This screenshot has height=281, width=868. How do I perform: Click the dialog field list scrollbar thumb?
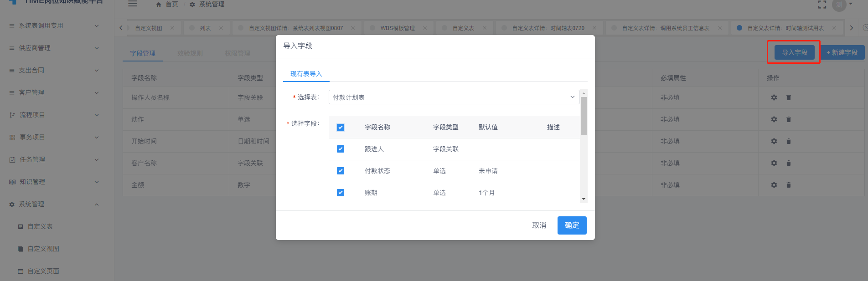(584, 116)
